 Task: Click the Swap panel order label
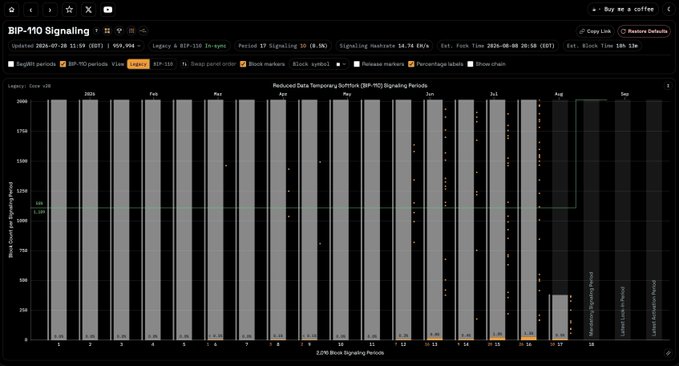point(213,64)
